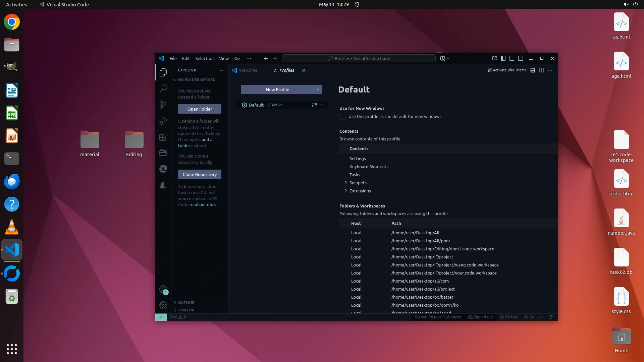Screen dimensions: 644x362
Task: Click the command center search field
Action: (x=359, y=58)
